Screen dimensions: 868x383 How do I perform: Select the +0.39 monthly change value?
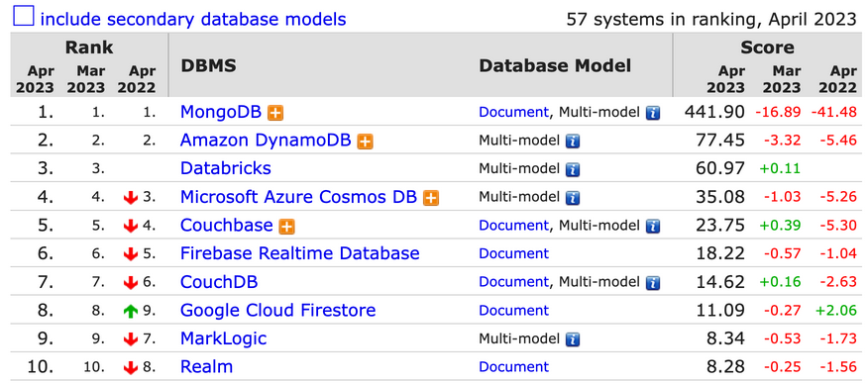click(780, 226)
